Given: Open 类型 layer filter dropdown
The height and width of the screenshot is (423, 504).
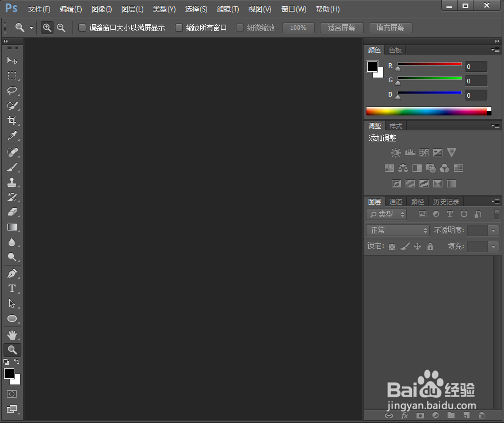Looking at the screenshot, I should pyautogui.click(x=387, y=214).
